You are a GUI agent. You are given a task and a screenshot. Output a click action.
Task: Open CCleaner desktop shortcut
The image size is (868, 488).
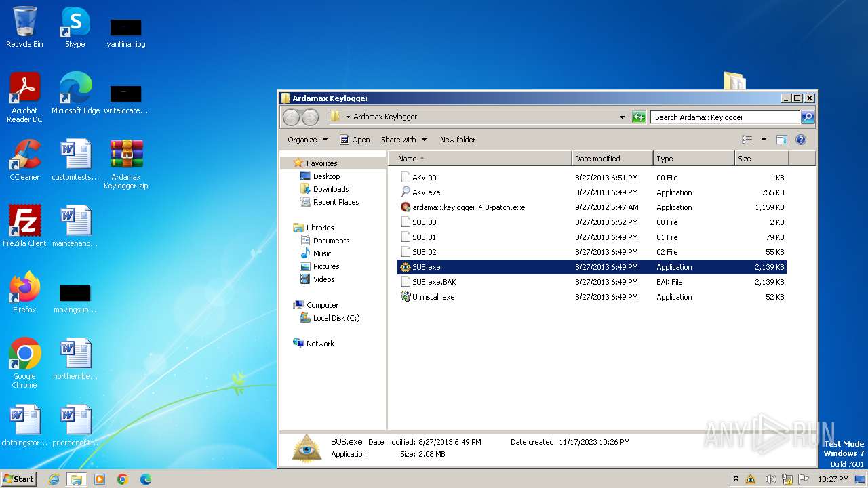tap(24, 160)
